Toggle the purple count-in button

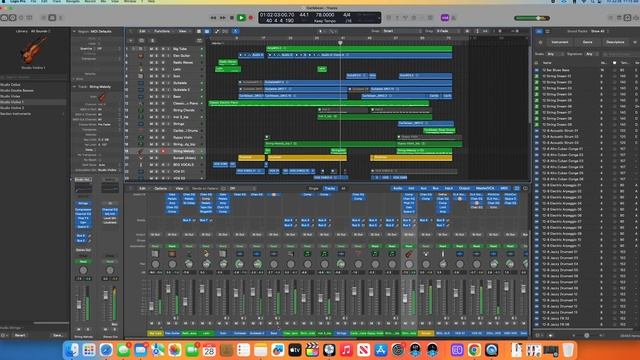pyautogui.click(x=445, y=18)
